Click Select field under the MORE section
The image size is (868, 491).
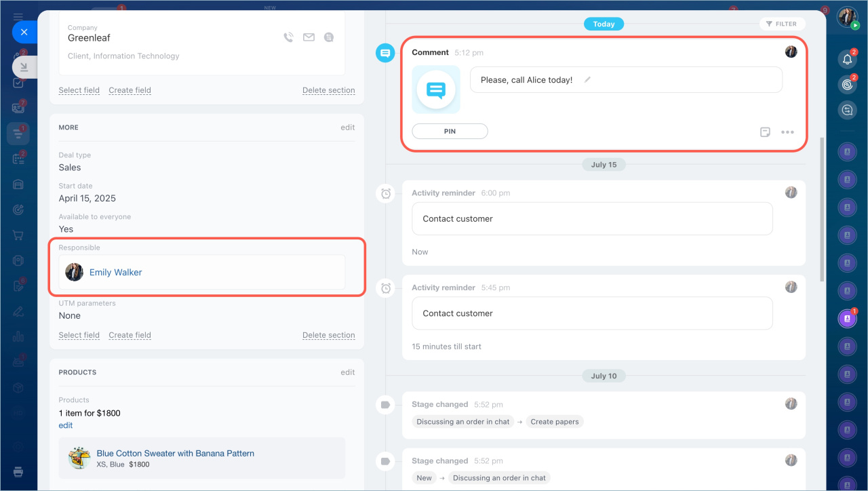coord(79,335)
